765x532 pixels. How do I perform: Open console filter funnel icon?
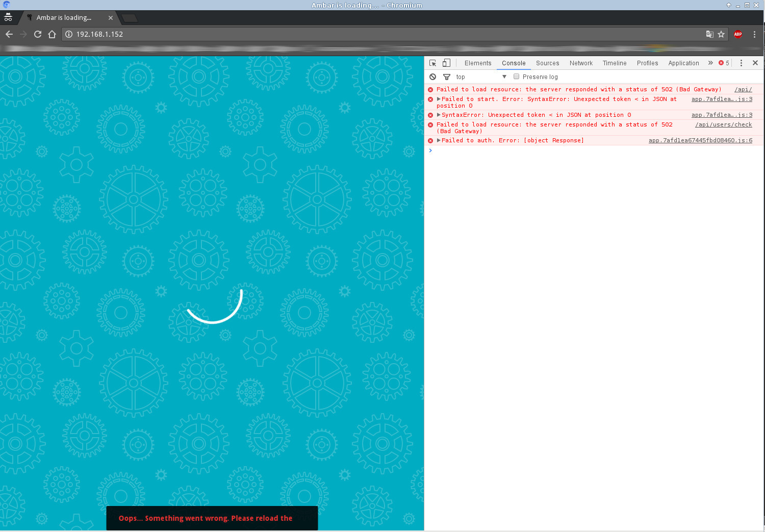447,77
